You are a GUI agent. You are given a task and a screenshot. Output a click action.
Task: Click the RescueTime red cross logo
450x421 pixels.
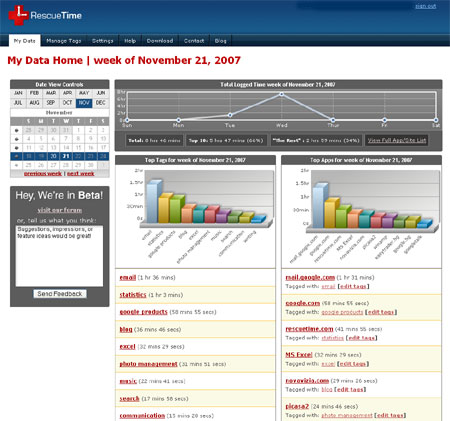[x=18, y=15]
